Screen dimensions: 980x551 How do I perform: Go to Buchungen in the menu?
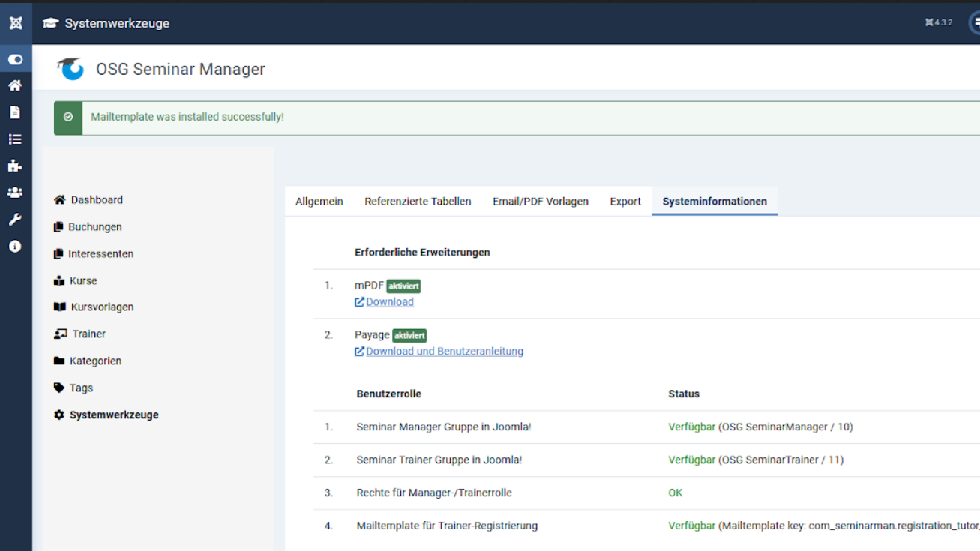pyautogui.click(x=94, y=227)
